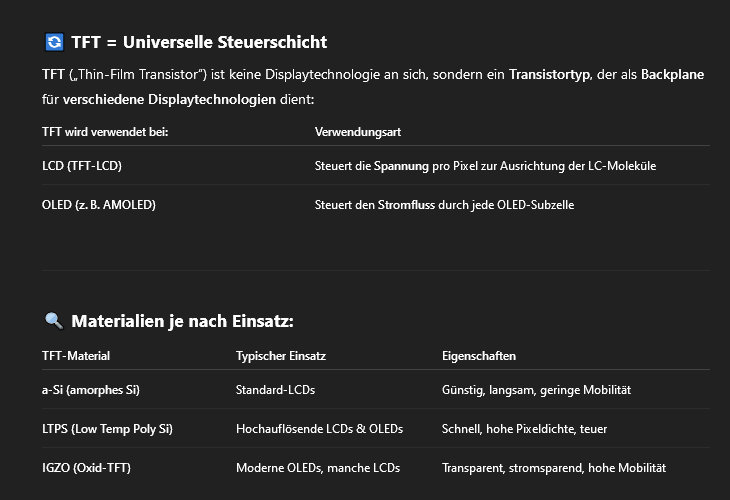
Task: Select the 'OLED (z. B. AMOLED)' table cell
Action: point(99,205)
